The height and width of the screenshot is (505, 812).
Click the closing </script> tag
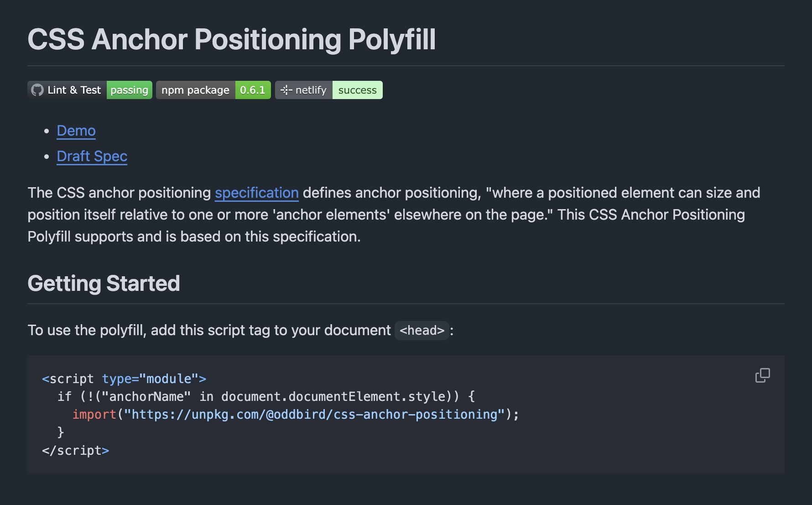(x=75, y=451)
